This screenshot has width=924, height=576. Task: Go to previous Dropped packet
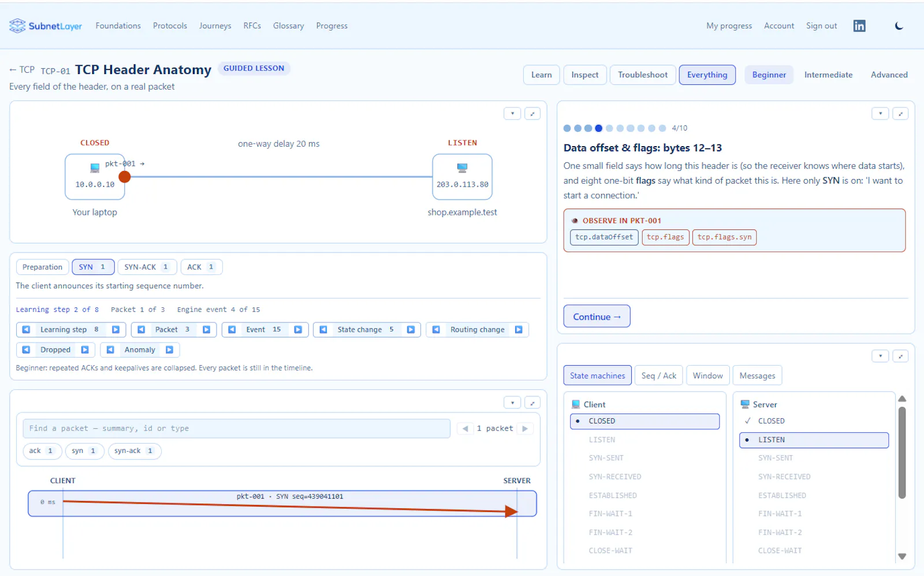[x=26, y=350]
